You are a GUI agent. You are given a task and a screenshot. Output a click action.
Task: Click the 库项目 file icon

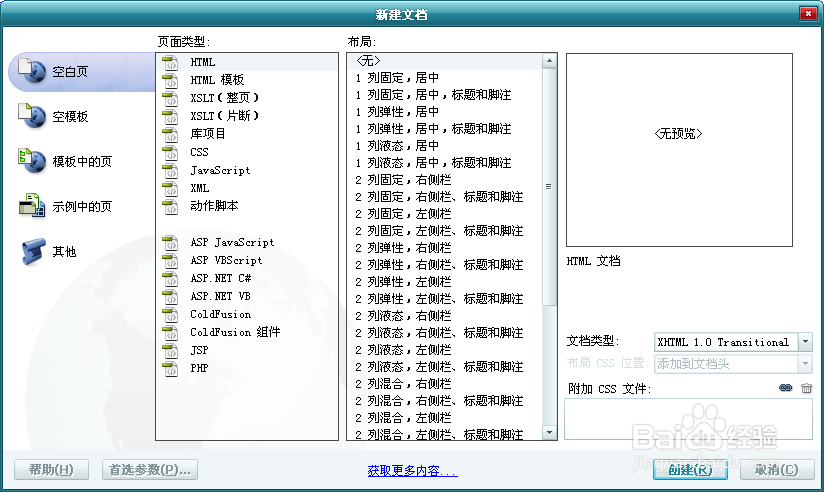pyautogui.click(x=170, y=135)
